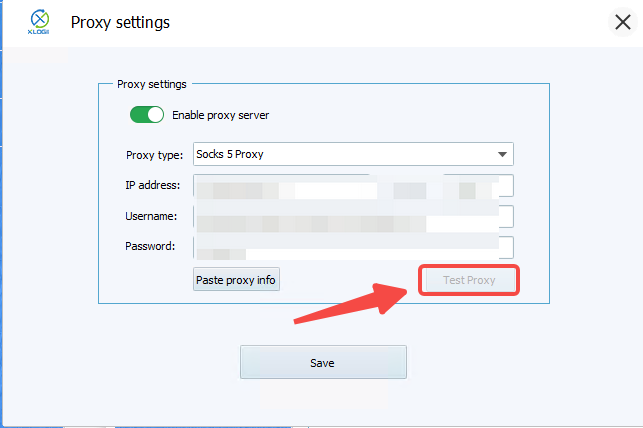Close the Proxy settings dialog
Screen dimensions: 643x428
[622, 23]
